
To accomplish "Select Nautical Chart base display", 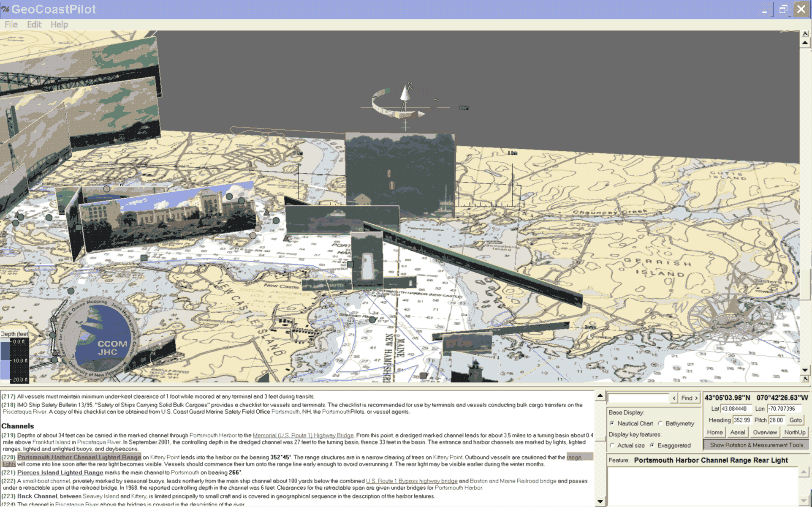I will 612,423.
